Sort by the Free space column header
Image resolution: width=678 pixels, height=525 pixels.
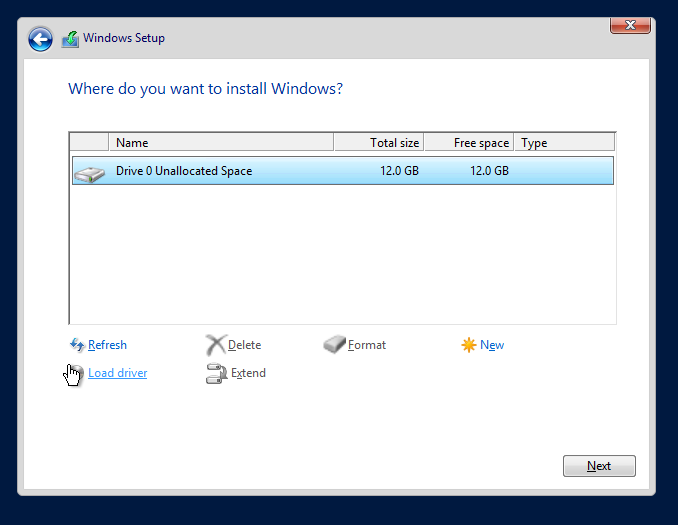pos(468,143)
